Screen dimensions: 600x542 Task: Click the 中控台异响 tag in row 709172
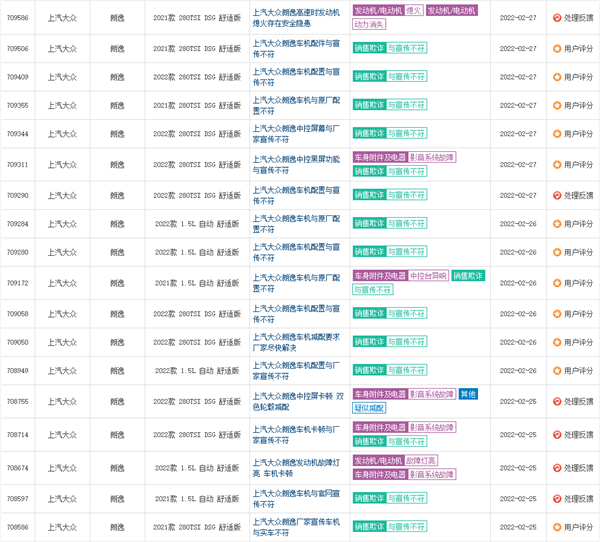429,276
